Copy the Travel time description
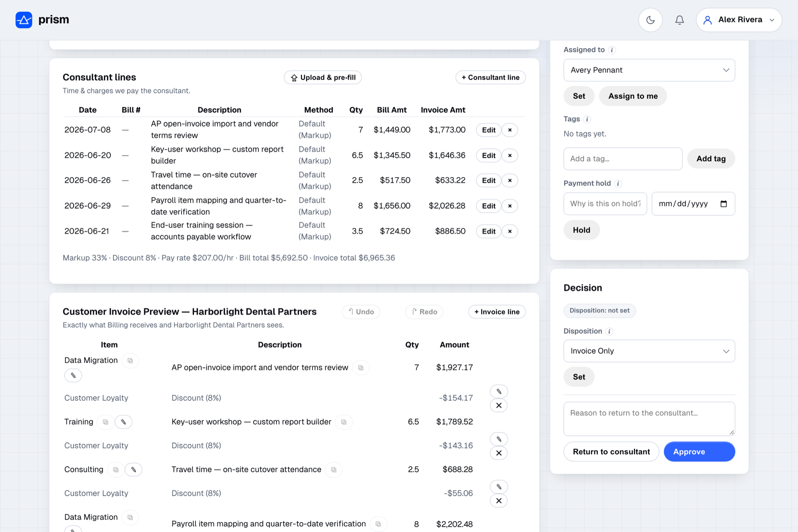The height and width of the screenshot is (532, 798). (334, 470)
